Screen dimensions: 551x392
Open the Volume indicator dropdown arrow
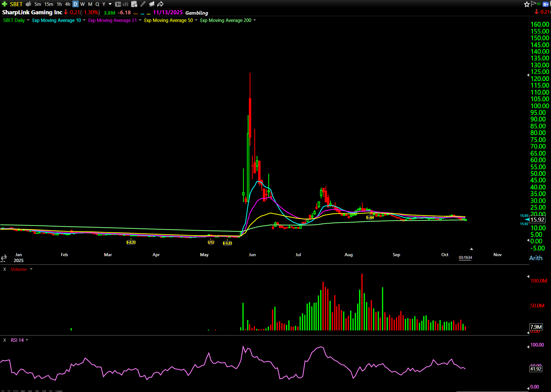click(x=31, y=269)
